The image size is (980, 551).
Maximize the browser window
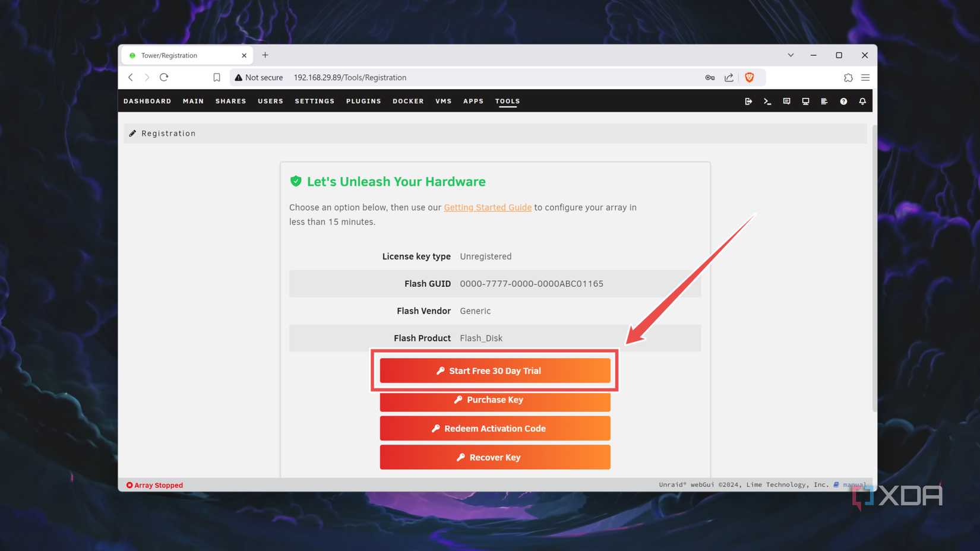tap(839, 55)
